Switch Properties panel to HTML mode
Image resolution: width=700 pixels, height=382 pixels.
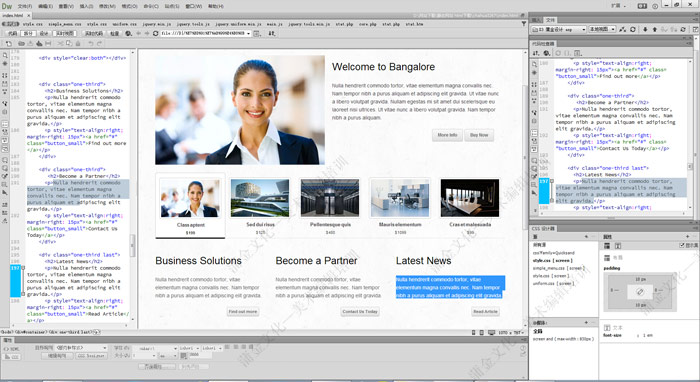12,349
